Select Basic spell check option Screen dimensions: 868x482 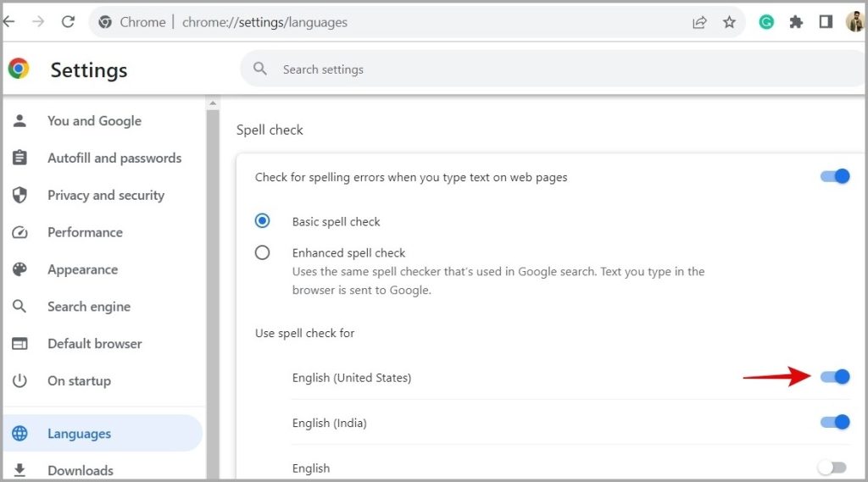pyautogui.click(x=263, y=221)
